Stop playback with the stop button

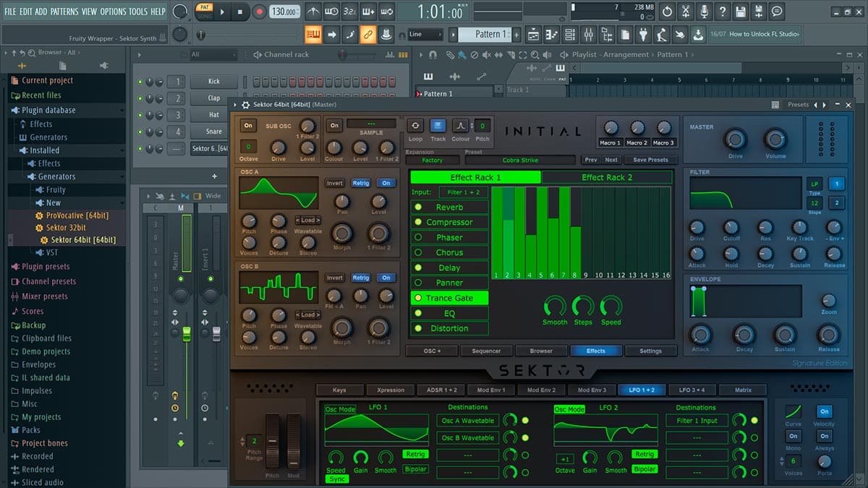tap(241, 12)
